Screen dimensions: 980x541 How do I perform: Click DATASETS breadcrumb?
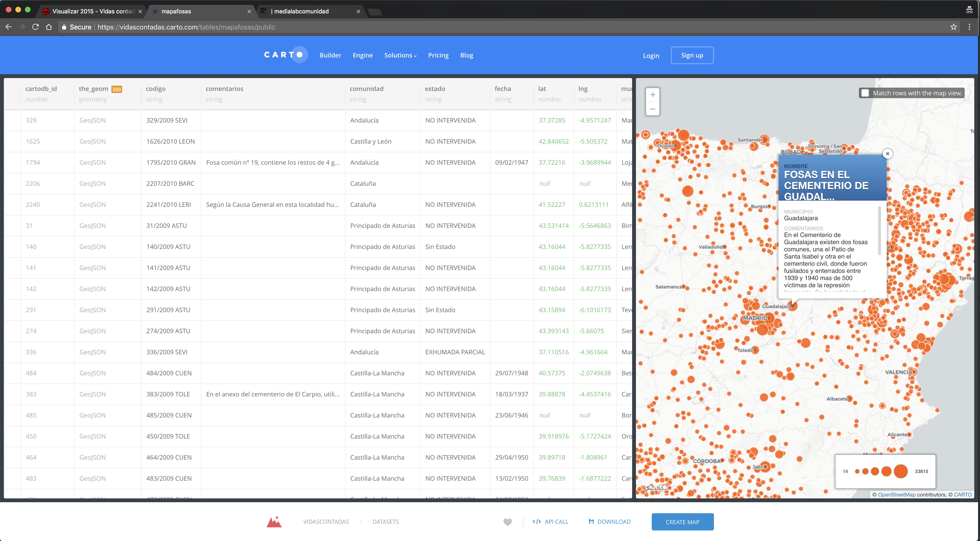click(x=385, y=522)
